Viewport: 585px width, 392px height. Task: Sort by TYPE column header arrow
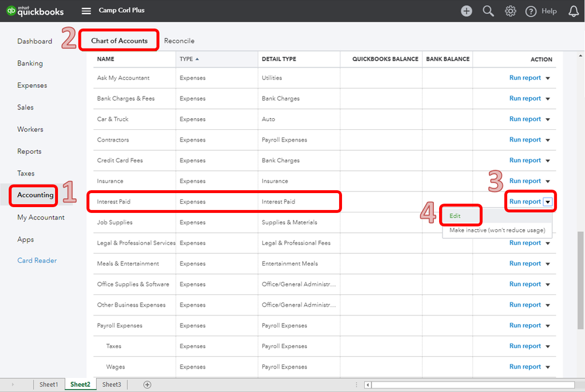(197, 59)
